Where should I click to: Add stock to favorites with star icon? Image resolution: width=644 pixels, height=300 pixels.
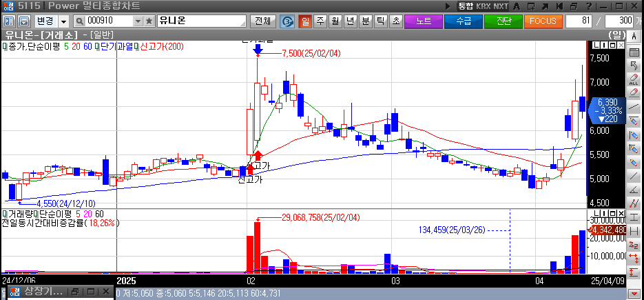coord(149,21)
